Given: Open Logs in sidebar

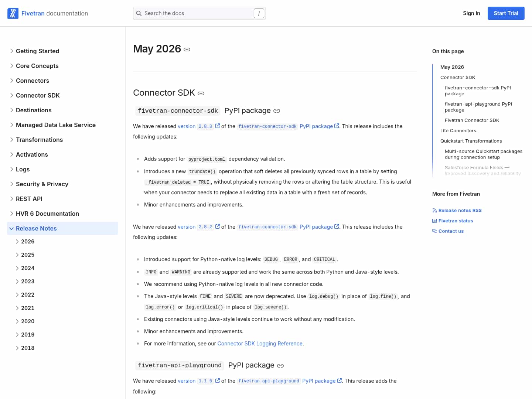Looking at the screenshot, I should click(x=23, y=169).
